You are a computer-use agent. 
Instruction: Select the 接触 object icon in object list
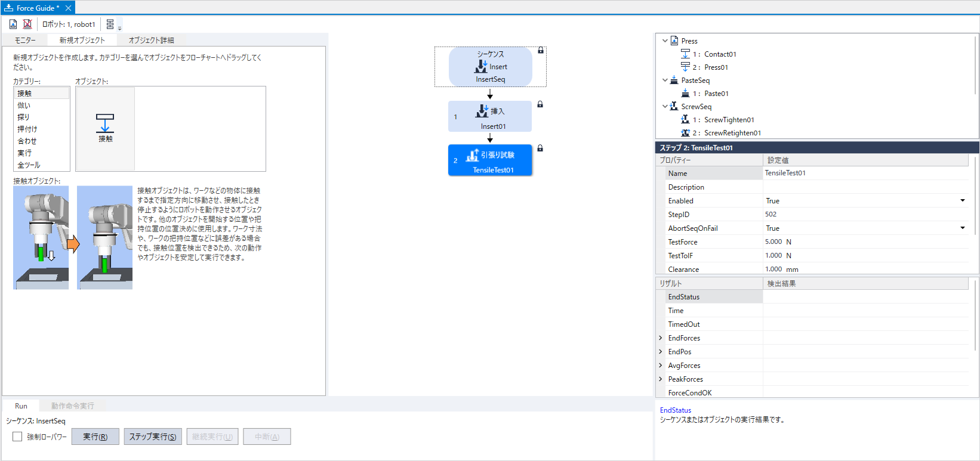pyautogui.click(x=105, y=128)
